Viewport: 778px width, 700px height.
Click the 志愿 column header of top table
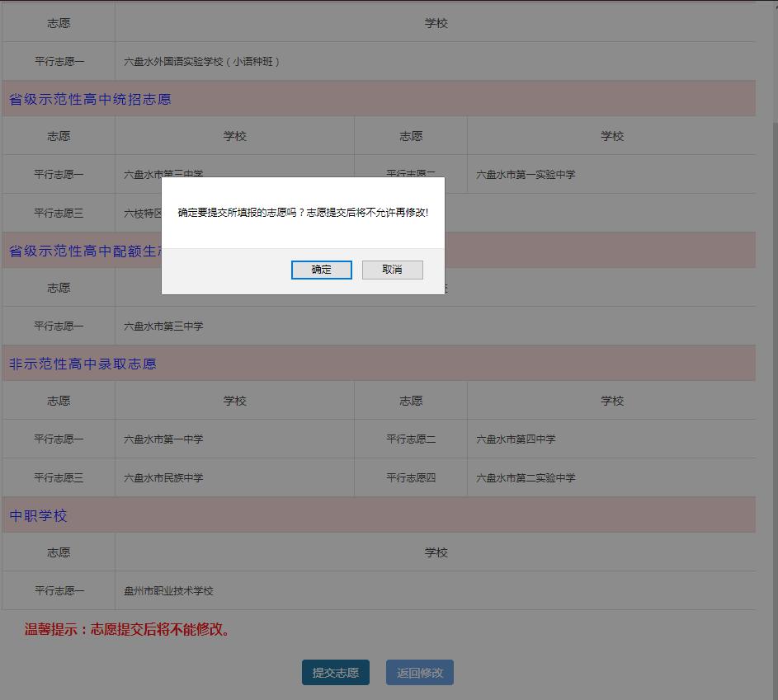[x=58, y=22]
